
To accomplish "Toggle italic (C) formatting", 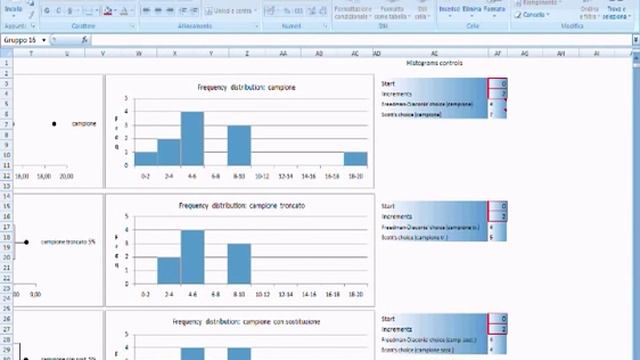I will 58,11.
